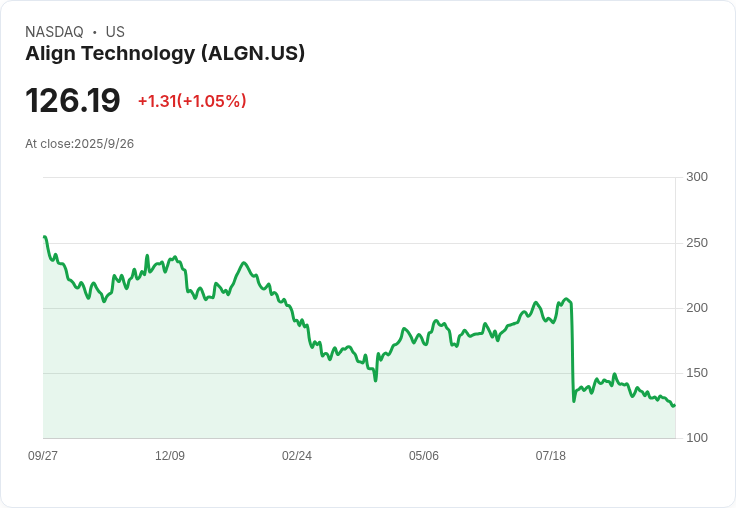
Task: Click the chart line's starting point near 250
Action: pos(45,237)
